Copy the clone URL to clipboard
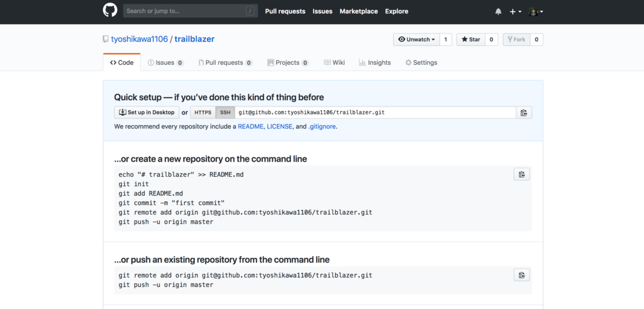The height and width of the screenshot is (309, 644). 524,112
